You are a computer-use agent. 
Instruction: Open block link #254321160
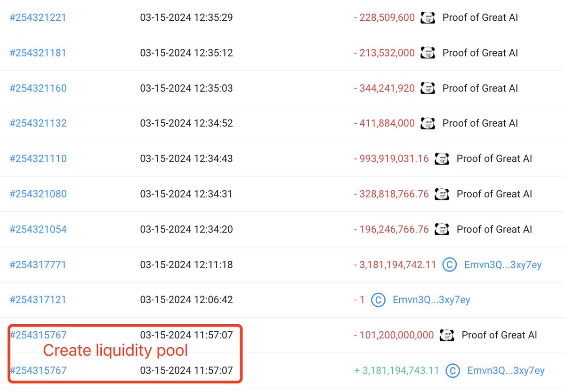tap(38, 88)
